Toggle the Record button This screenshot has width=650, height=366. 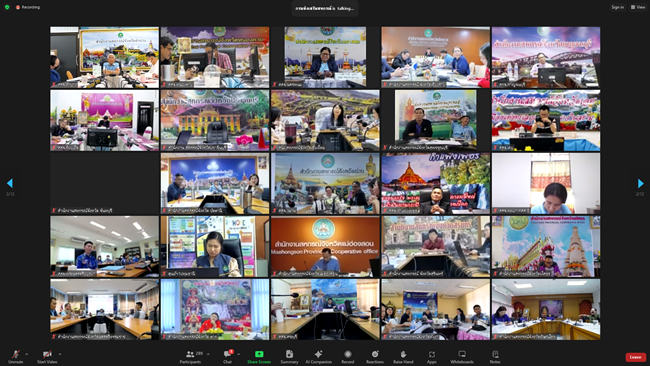pos(347,356)
